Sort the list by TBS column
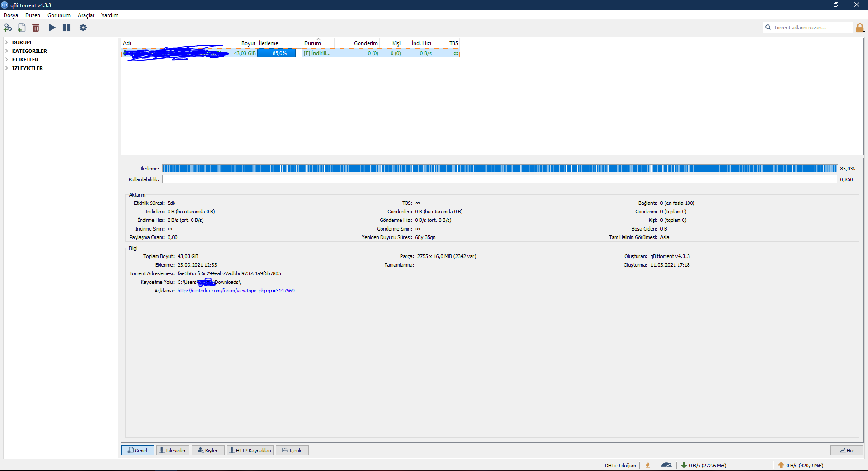This screenshot has height=471, width=868. [446, 43]
